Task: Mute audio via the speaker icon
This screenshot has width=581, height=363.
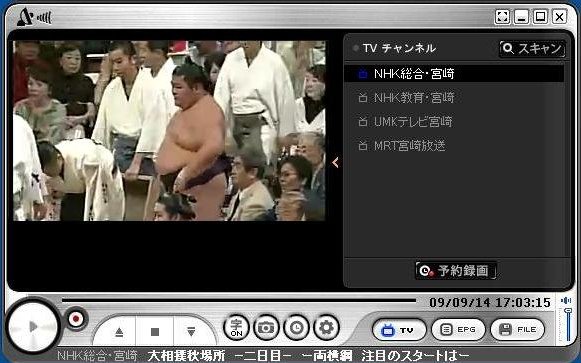Action: click(x=566, y=300)
